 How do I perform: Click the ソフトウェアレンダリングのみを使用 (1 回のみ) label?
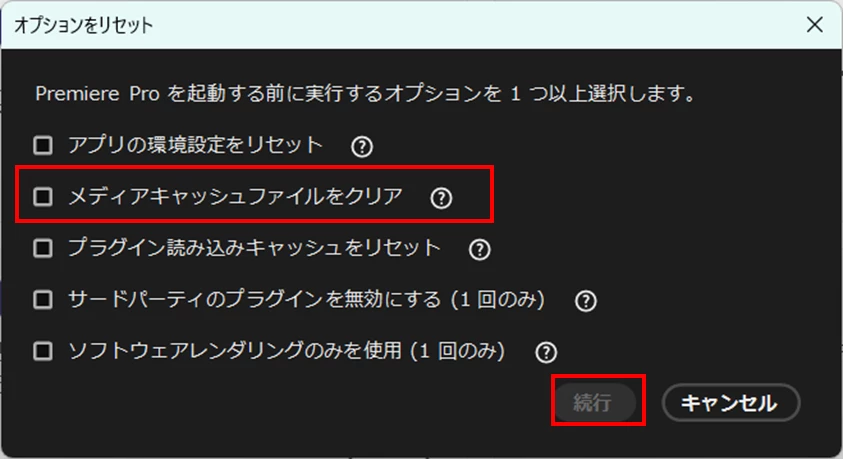click(x=287, y=351)
